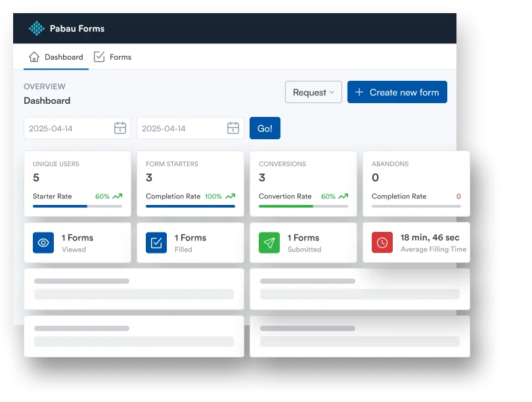Click the red clock Average Filling Time icon
Screen dimensions: 532x402
[x=382, y=242]
